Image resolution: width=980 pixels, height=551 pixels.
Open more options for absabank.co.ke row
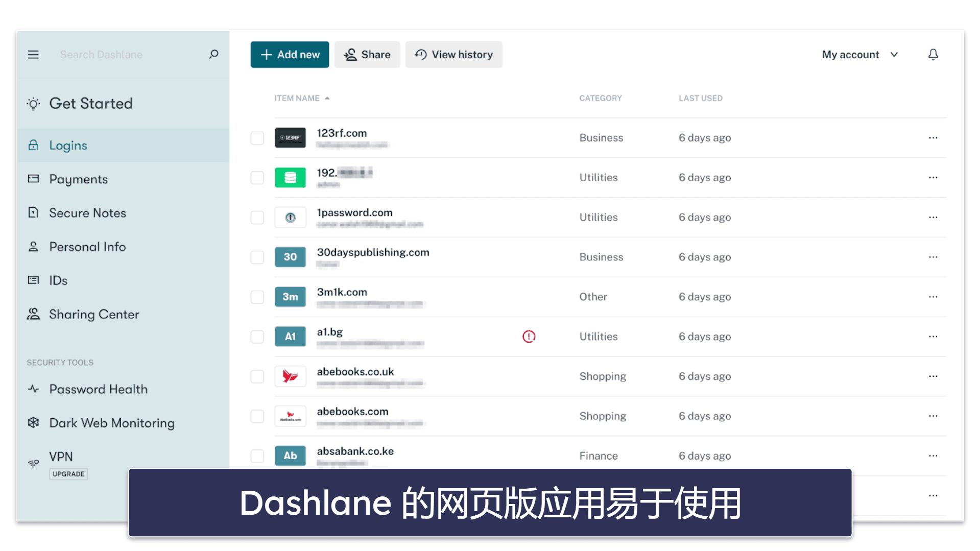point(933,456)
